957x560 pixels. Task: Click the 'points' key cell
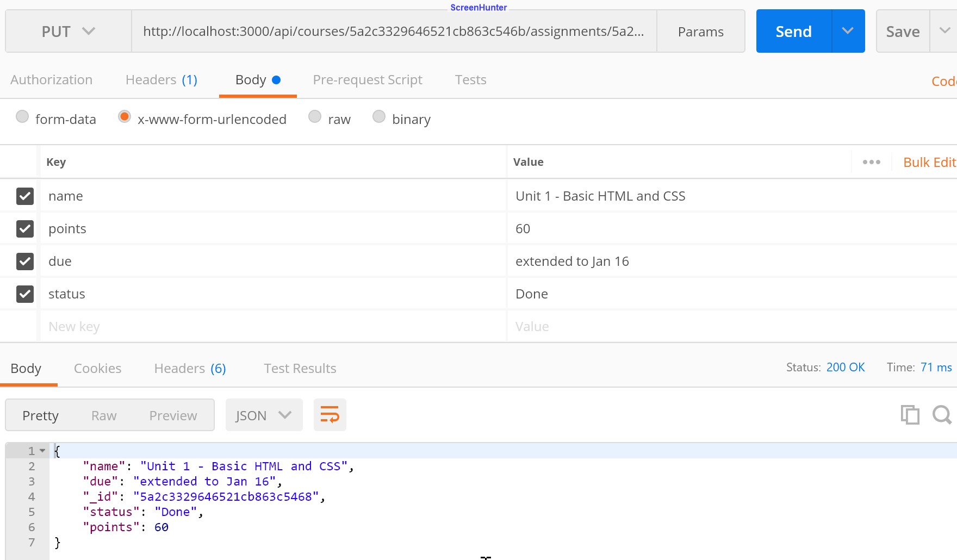(x=273, y=229)
